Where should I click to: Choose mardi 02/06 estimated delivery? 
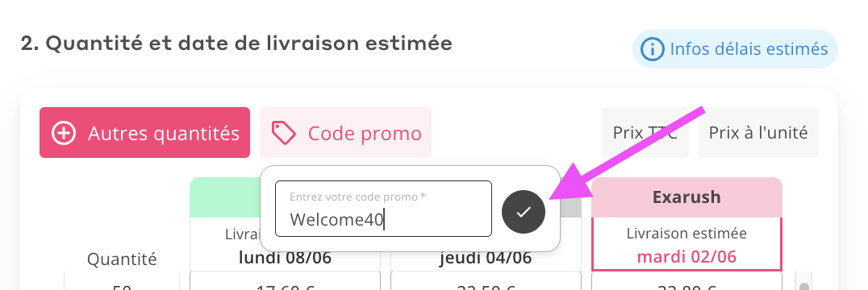point(686,257)
